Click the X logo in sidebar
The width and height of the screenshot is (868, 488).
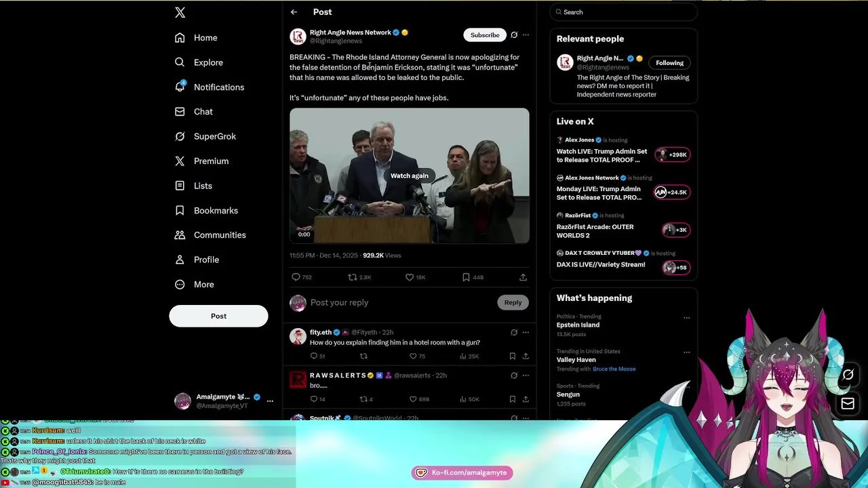pos(180,12)
